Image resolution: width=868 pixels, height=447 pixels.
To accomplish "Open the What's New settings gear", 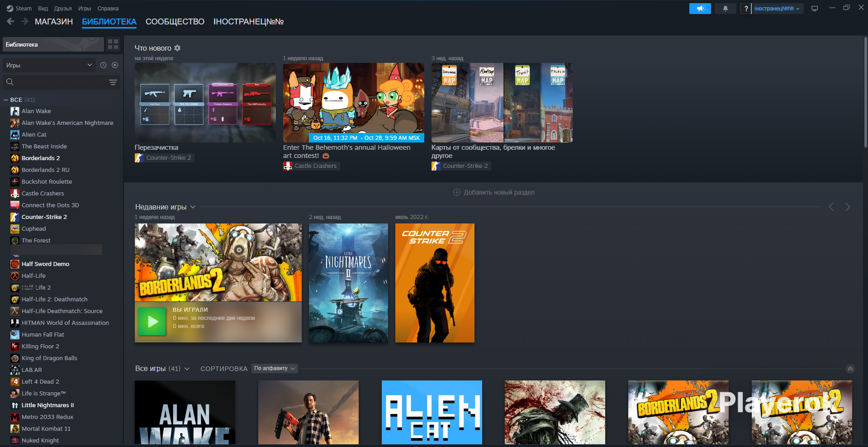I will tap(177, 48).
